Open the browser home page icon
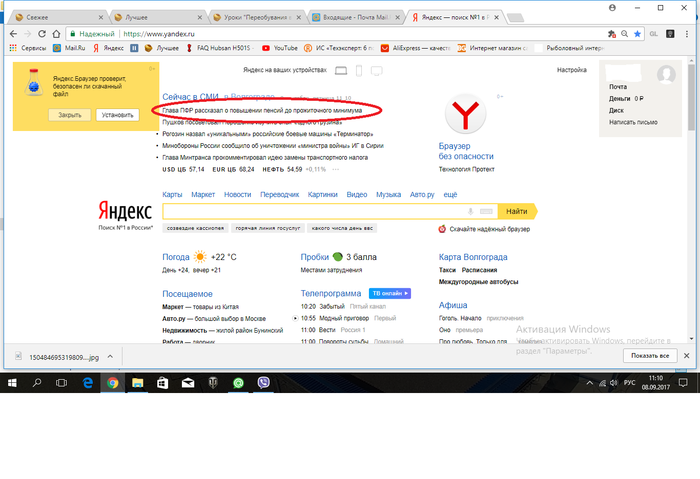The image size is (700, 479). point(56,34)
